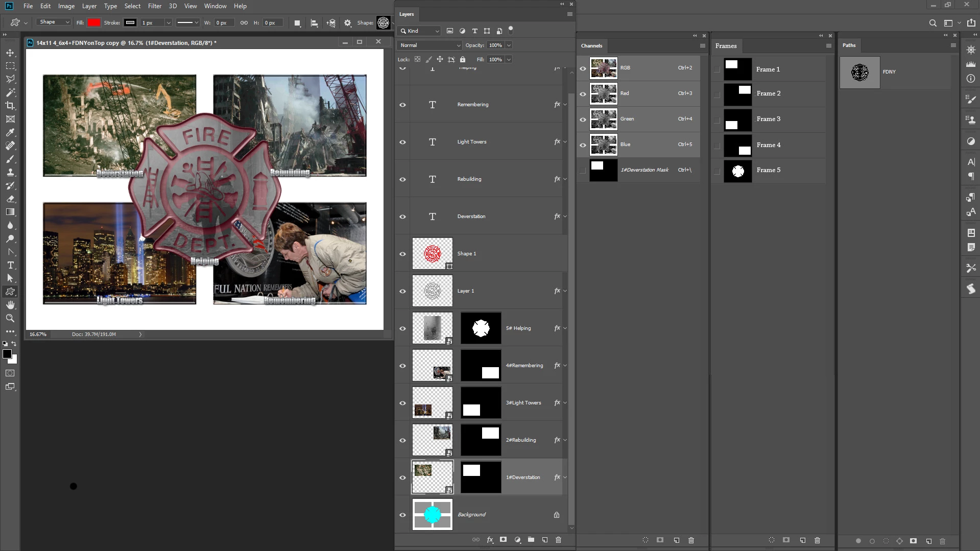980x551 pixels.
Task: Select the Clone Stamp tool
Action: (x=10, y=172)
